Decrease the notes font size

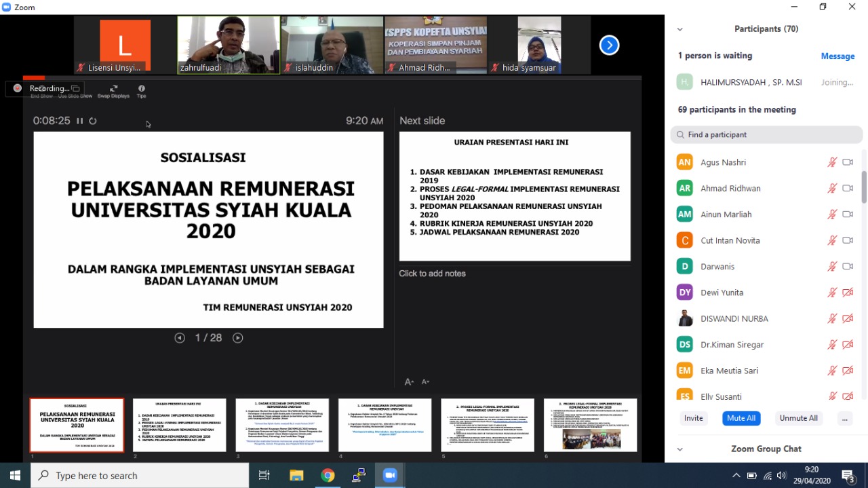[x=425, y=382]
